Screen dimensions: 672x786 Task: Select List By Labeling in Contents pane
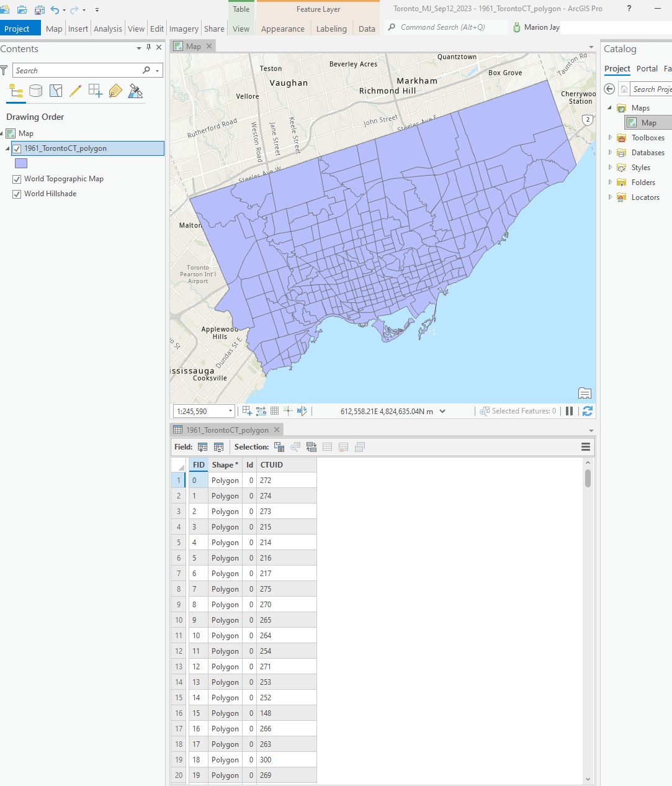click(x=115, y=91)
